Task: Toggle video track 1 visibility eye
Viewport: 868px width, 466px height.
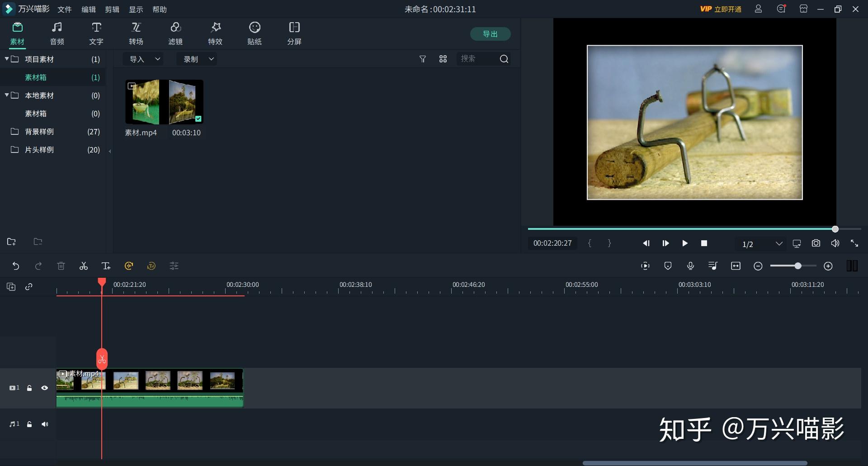Action: pyautogui.click(x=44, y=388)
